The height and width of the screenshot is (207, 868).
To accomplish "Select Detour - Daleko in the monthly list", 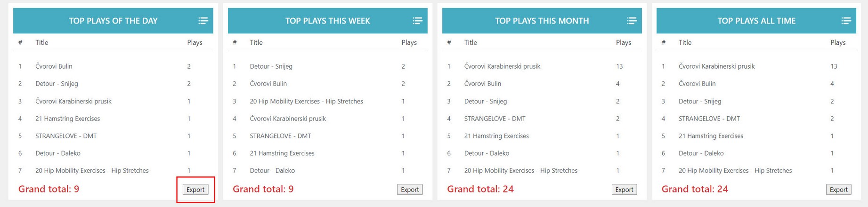I will click(x=487, y=153).
